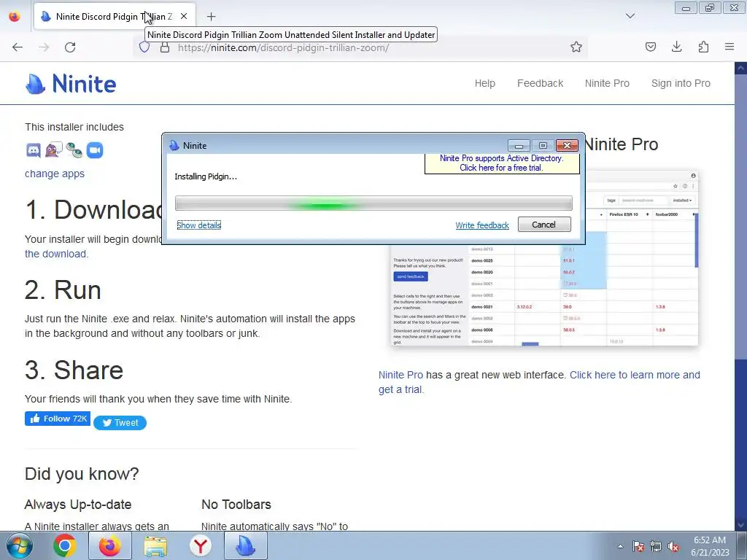Click the Zoom app icon
This screenshot has height=560, width=747.
coord(95,150)
